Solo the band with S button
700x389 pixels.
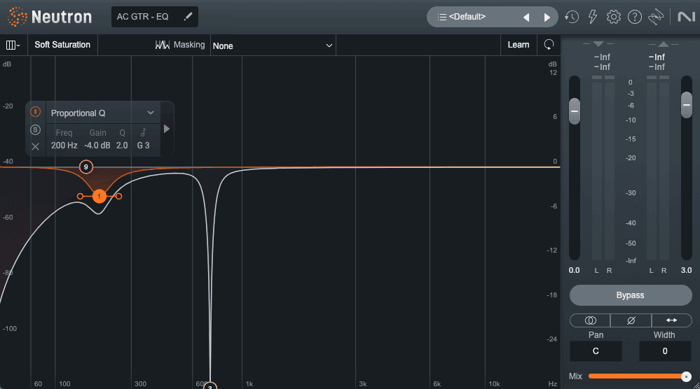click(x=35, y=130)
